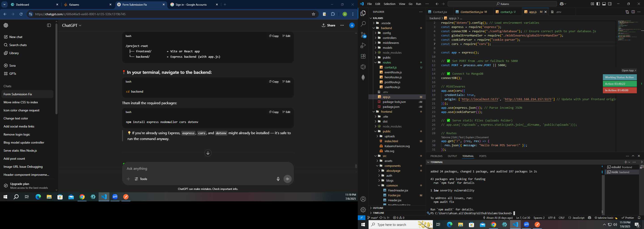Screen dimensions: 644x229
Task: Click the split editor right icon
Action: point(633,12)
